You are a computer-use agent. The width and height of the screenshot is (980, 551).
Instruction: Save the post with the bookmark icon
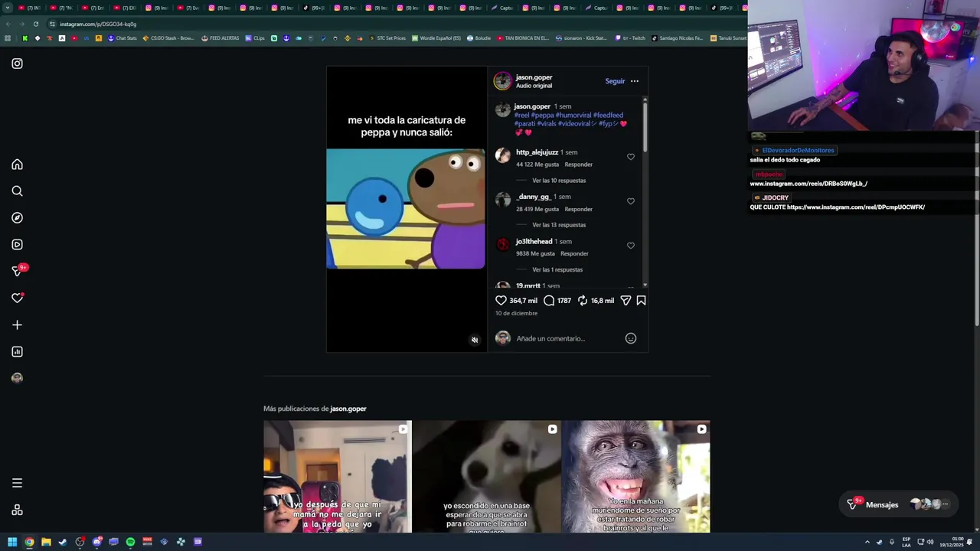click(x=641, y=301)
